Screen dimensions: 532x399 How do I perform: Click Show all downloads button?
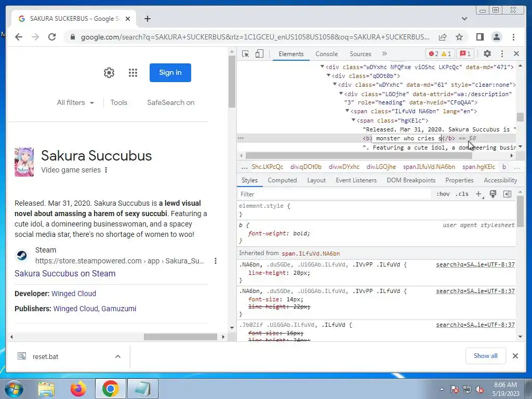point(486,355)
